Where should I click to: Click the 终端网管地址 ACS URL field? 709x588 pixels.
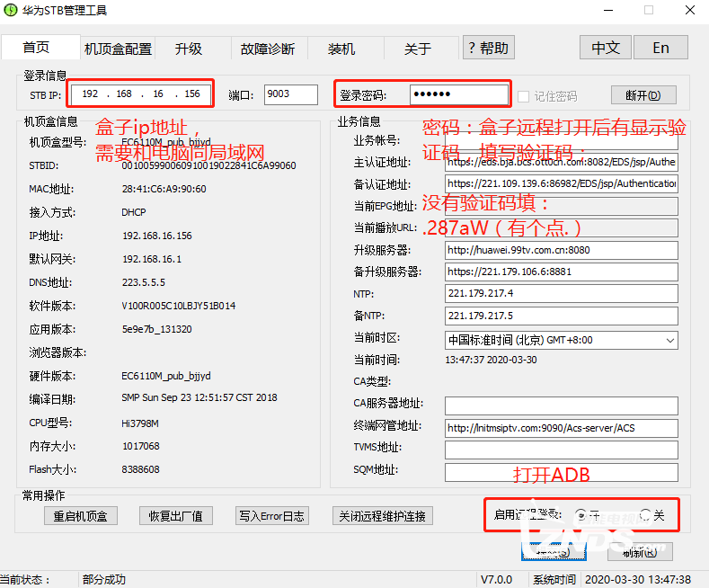(x=561, y=428)
